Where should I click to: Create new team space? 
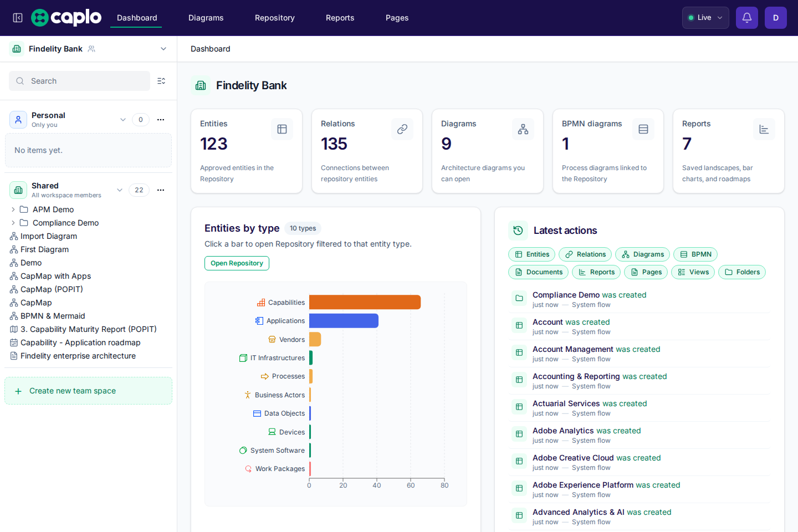(x=88, y=391)
